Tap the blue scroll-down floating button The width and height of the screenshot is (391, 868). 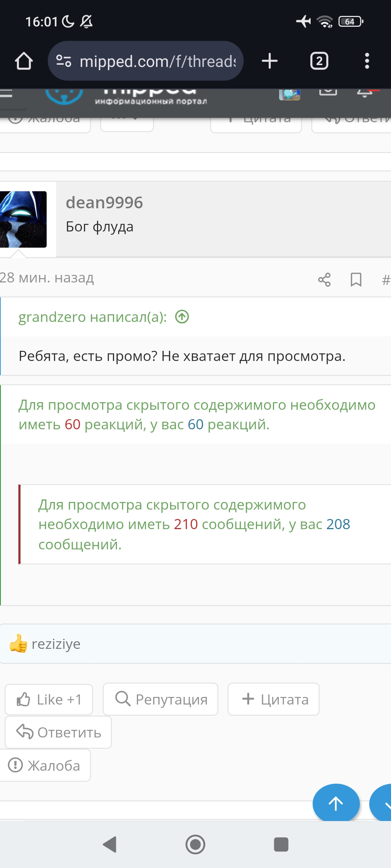[x=381, y=803]
